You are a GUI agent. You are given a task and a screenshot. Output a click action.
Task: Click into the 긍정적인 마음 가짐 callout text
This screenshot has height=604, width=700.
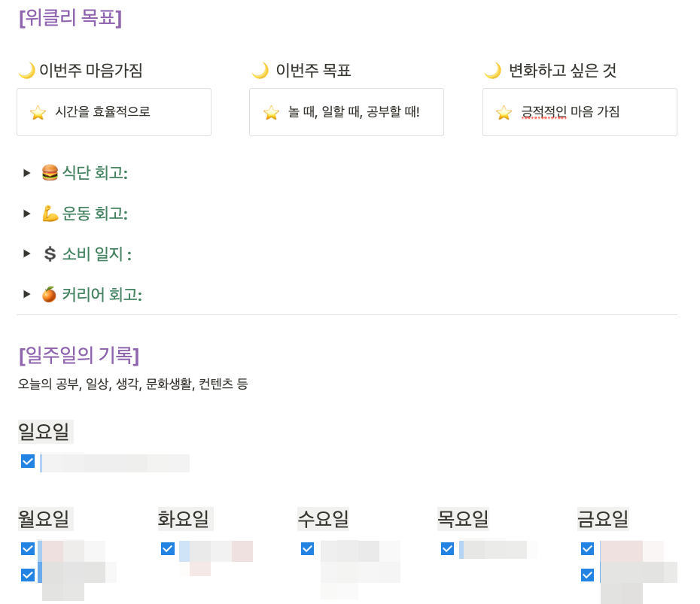[570, 112]
